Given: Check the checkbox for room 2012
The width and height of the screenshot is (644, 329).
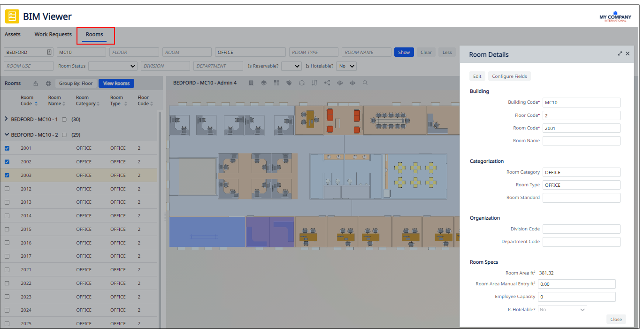Looking at the screenshot, I should pyautogui.click(x=6, y=189).
